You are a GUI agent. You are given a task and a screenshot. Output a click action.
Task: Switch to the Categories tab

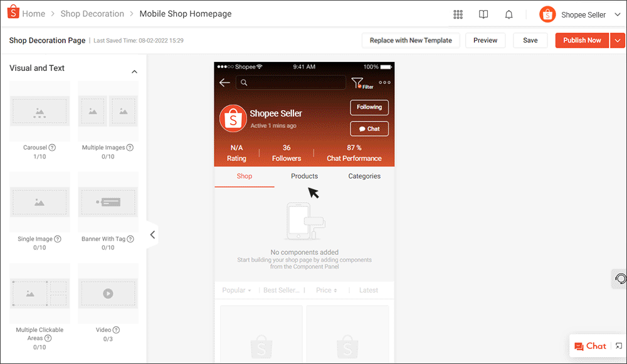point(364,176)
